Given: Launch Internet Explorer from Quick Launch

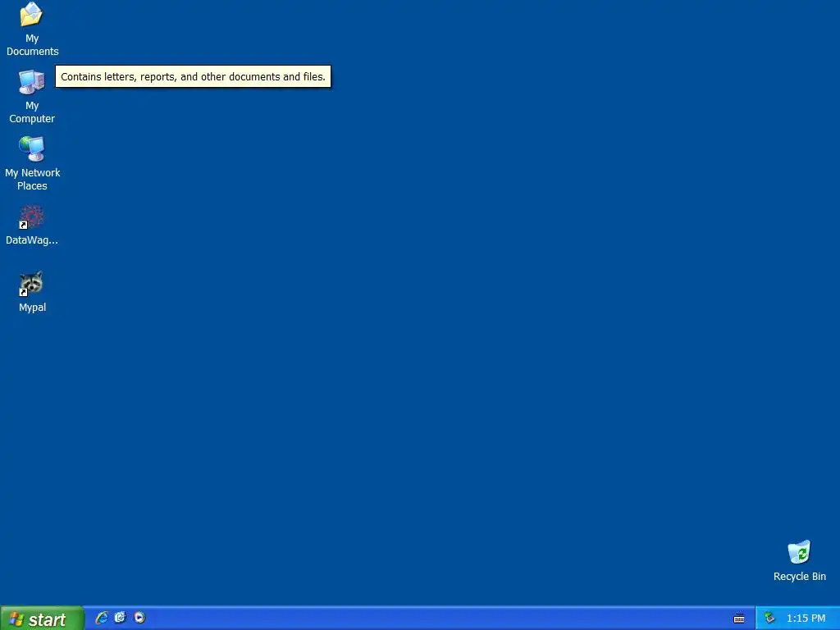Looking at the screenshot, I should tap(101, 618).
